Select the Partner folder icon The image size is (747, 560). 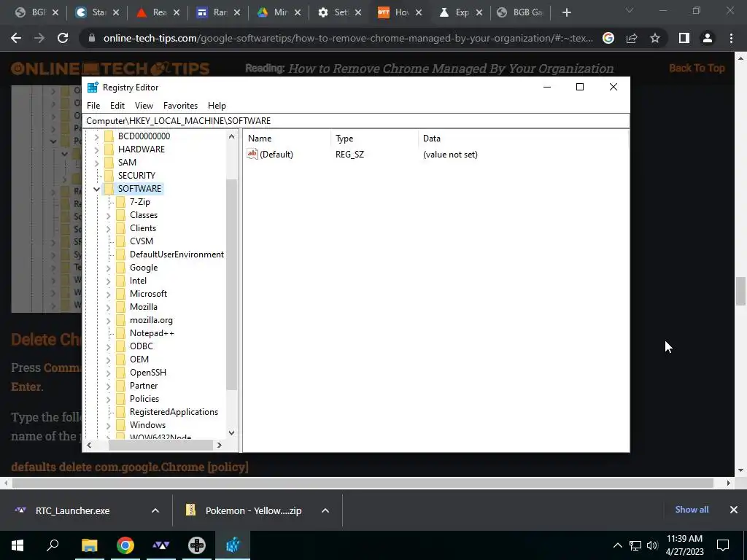(x=121, y=386)
